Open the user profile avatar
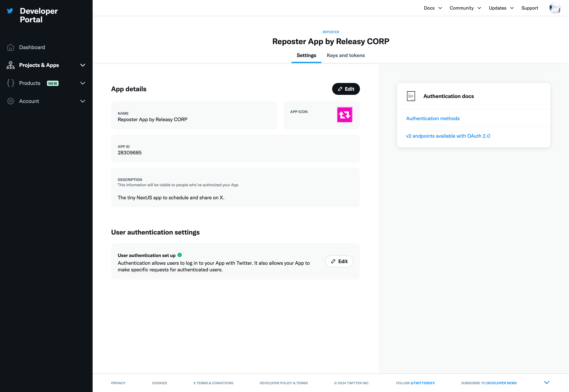Viewport: 569px width, 392px height. (x=555, y=8)
